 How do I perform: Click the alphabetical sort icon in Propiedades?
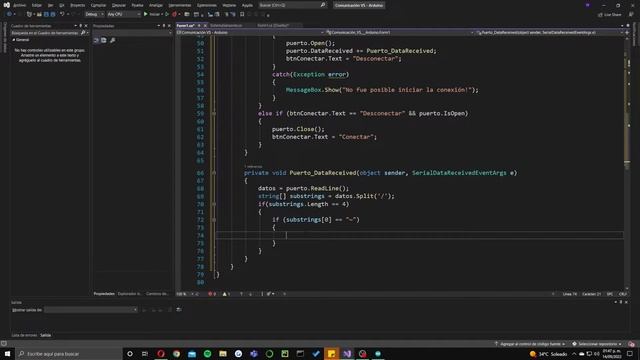104,40
